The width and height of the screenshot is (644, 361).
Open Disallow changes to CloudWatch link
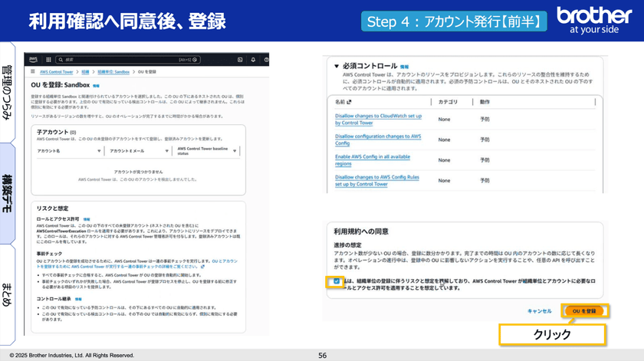click(378, 119)
